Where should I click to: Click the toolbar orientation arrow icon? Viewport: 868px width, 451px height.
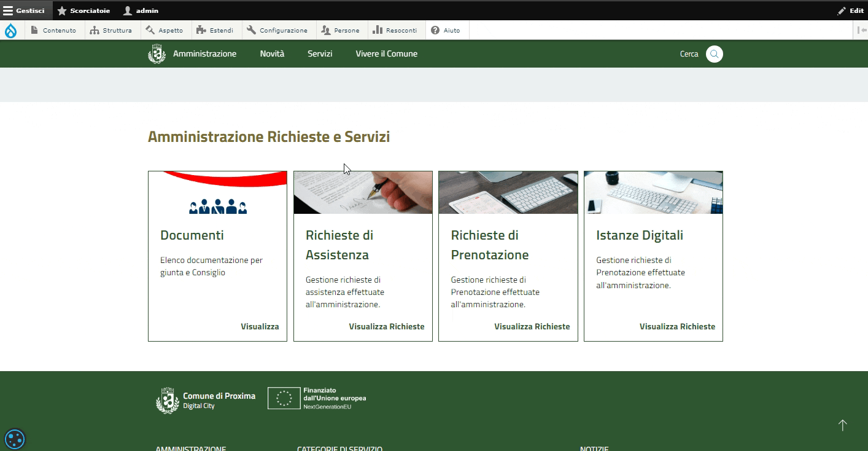coord(863,30)
